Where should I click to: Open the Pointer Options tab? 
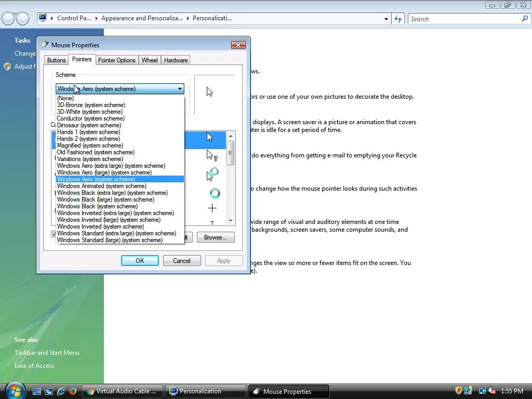[x=117, y=60]
